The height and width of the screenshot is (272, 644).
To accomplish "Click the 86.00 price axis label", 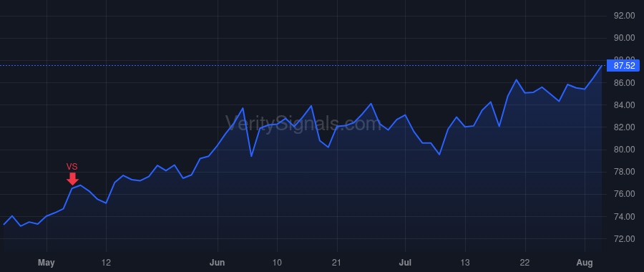I will (624, 83).
